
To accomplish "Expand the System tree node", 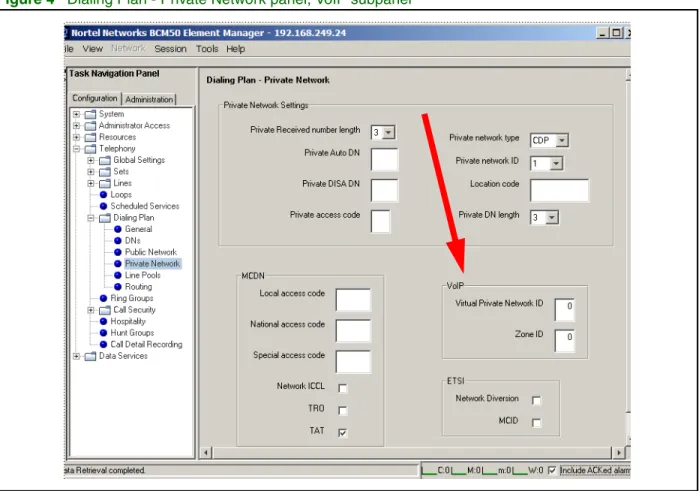I will click(x=76, y=114).
